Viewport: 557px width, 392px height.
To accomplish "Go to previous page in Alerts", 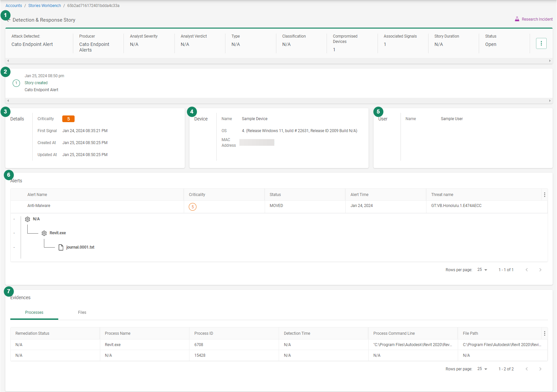I will [527, 270].
